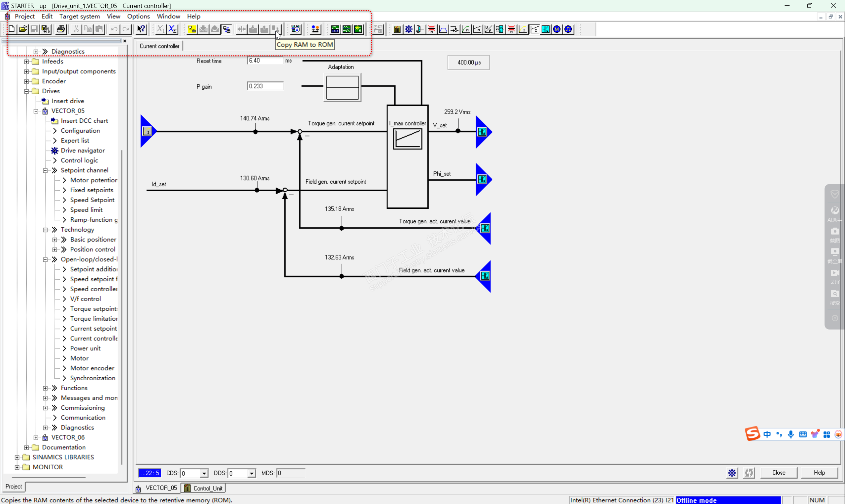Click the P gain input field
Image resolution: width=845 pixels, height=504 pixels.
[265, 86]
